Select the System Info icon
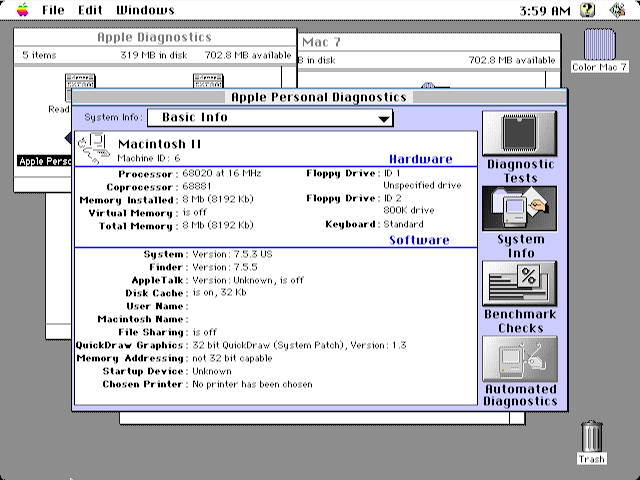 point(520,209)
